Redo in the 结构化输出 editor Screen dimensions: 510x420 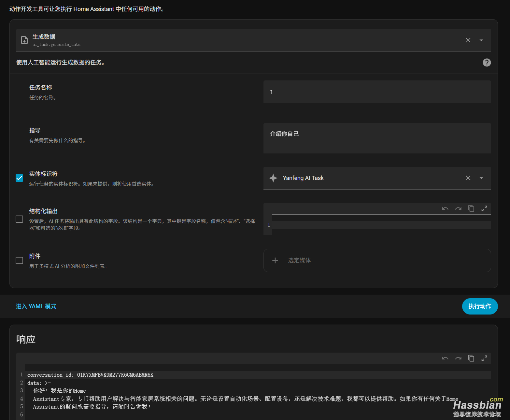click(x=458, y=209)
